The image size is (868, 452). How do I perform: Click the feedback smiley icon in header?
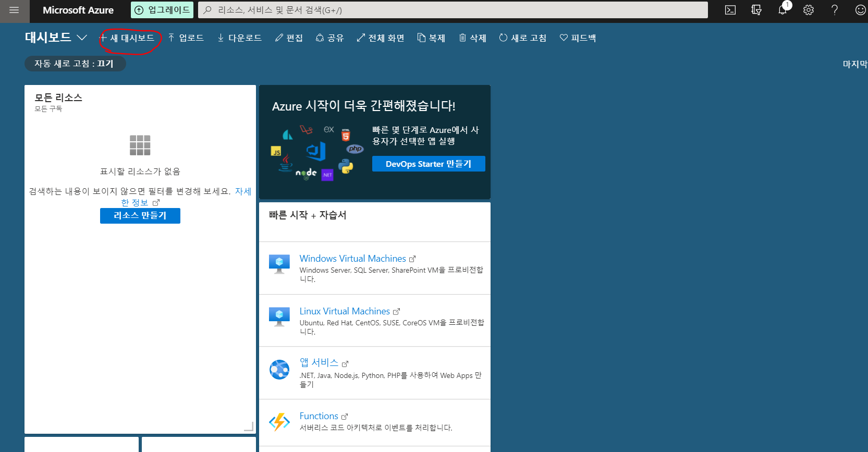(x=860, y=10)
